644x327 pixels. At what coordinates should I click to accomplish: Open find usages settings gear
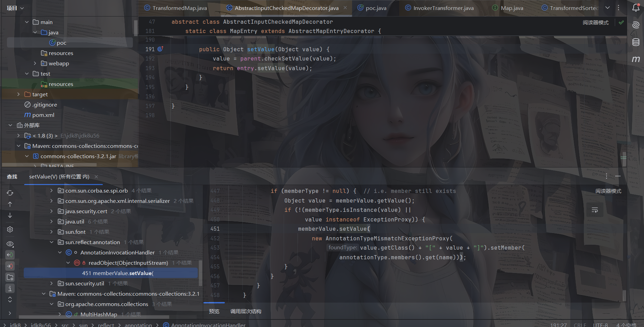(10, 229)
